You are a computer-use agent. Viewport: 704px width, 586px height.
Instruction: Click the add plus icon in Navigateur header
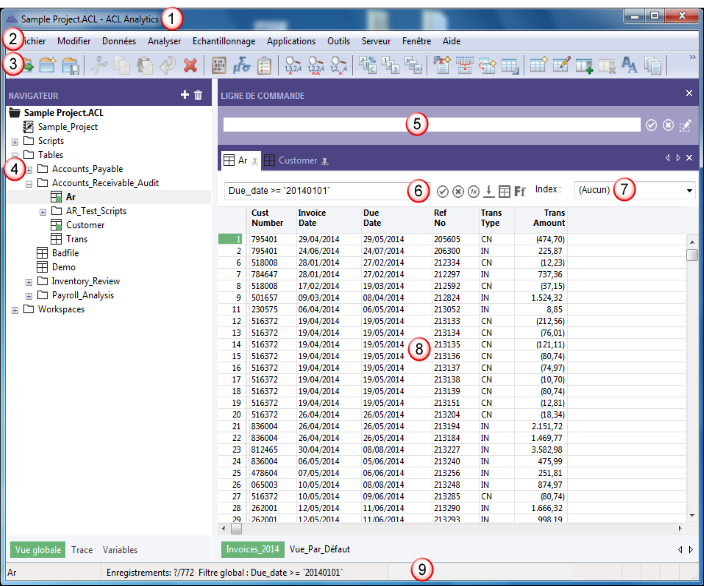click(184, 94)
